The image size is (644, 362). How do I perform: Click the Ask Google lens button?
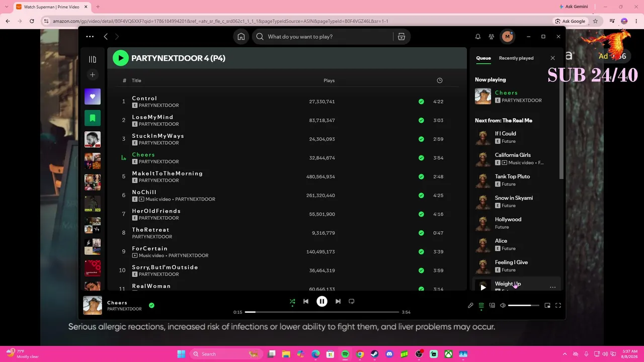[x=570, y=21]
